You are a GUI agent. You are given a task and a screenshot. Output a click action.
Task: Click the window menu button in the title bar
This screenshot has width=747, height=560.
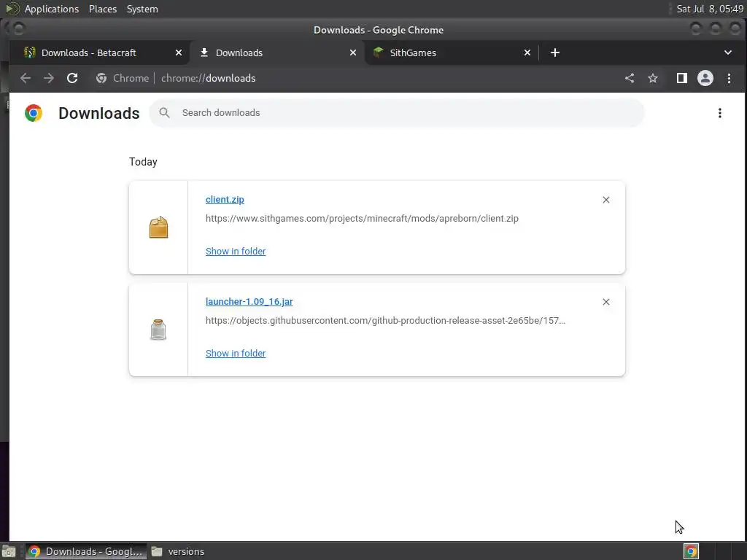pos(18,29)
